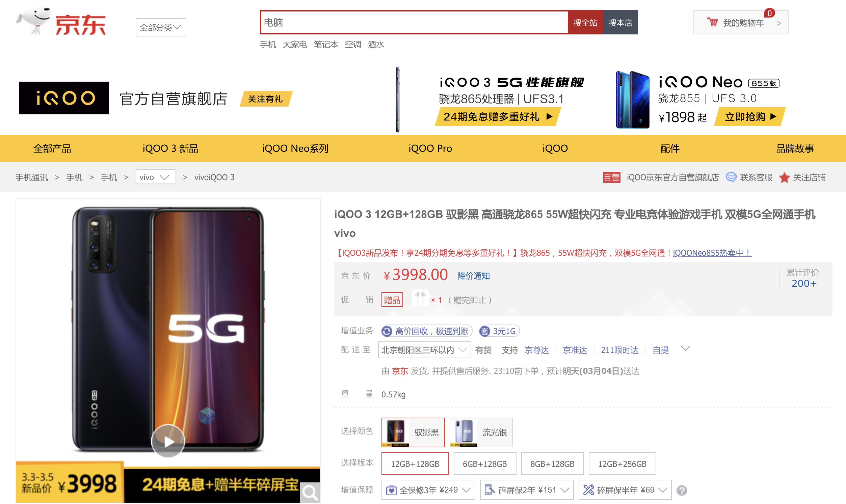Select the 6GB+128GB version option
The image size is (846, 504).
click(x=484, y=464)
